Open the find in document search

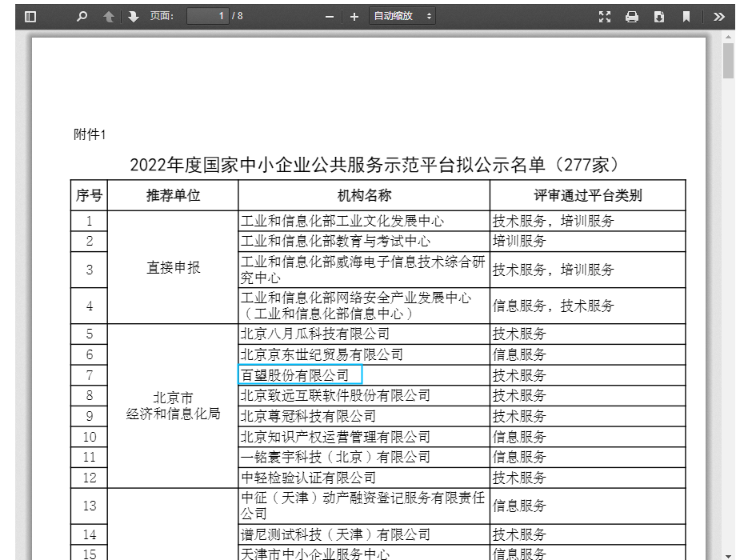pos(82,17)
